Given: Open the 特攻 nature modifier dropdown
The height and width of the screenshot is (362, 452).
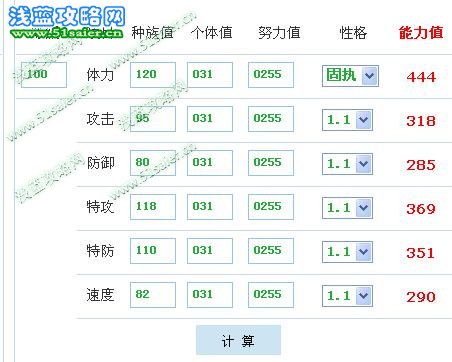Looking at the screenshot, I should 347,208.
